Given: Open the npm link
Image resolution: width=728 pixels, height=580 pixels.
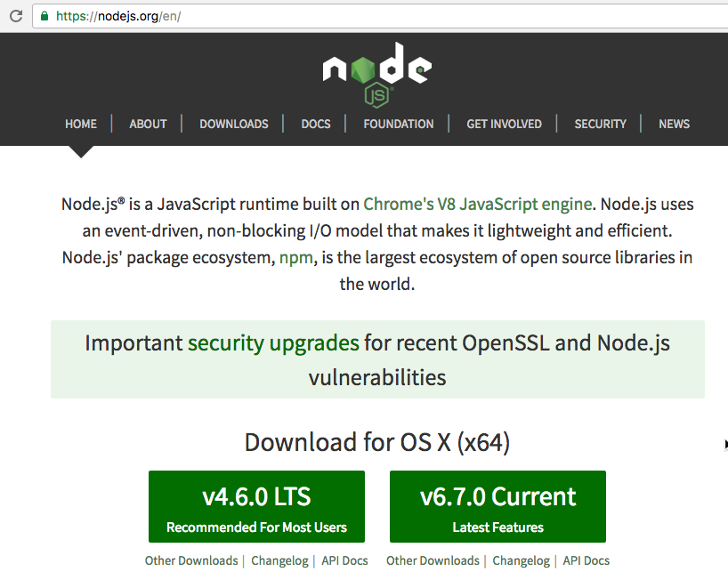Looking at the screenshot, I should point(295,257).
